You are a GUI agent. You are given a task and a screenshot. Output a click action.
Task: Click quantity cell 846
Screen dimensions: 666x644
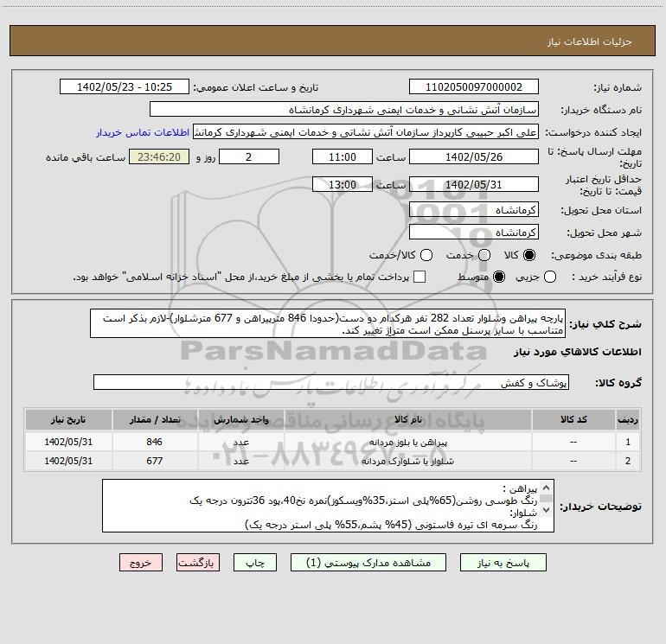pos(155,442)
